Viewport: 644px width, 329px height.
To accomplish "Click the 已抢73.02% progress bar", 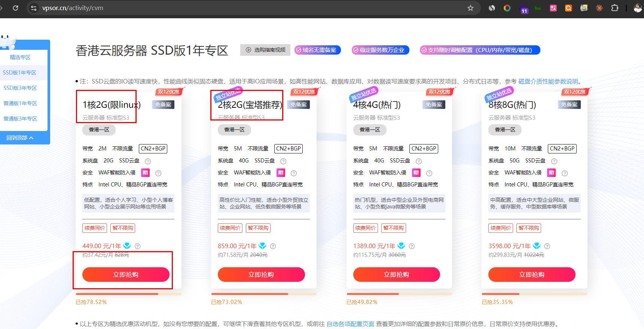I will (x=264, y=294).
